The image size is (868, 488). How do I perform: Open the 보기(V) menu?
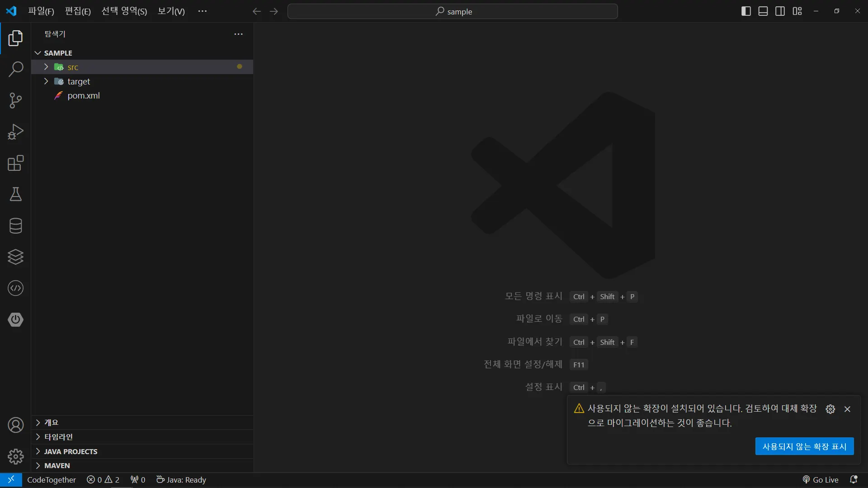(x=171, y=11)
